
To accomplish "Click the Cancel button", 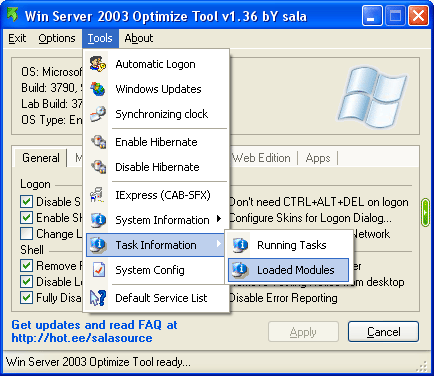I will click(383, 332).
